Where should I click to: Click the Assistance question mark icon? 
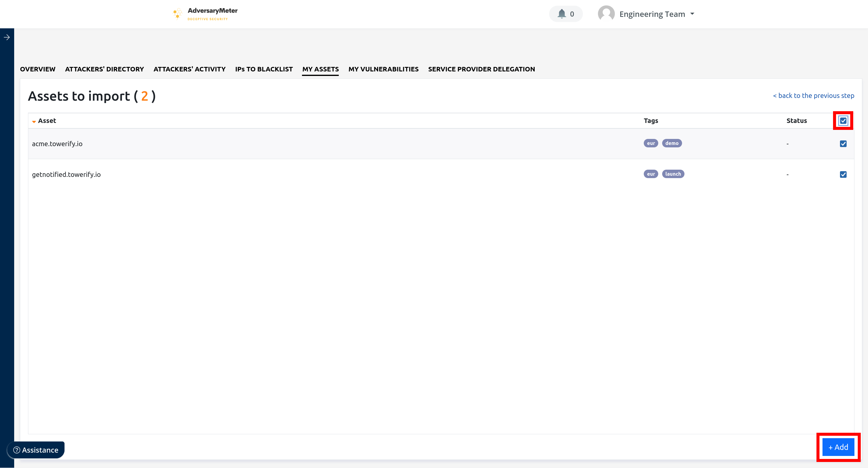pyautogui.click(x=17, y=450)
